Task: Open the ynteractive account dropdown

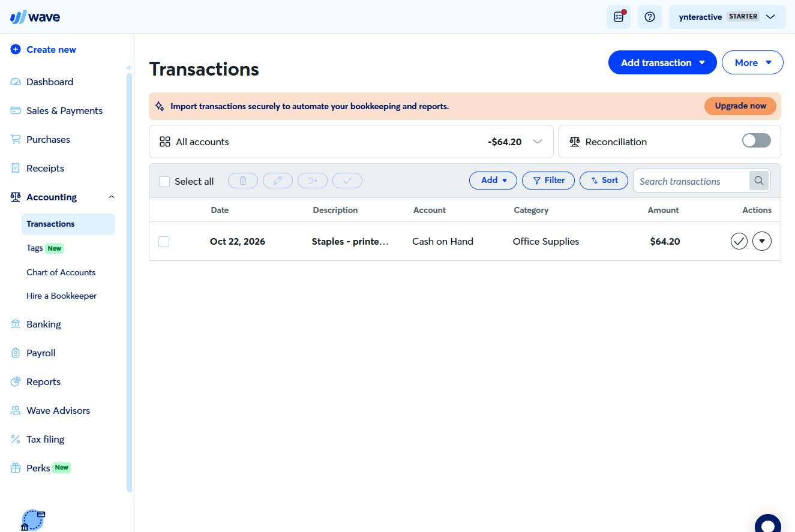Action: (x=727, y=17)
